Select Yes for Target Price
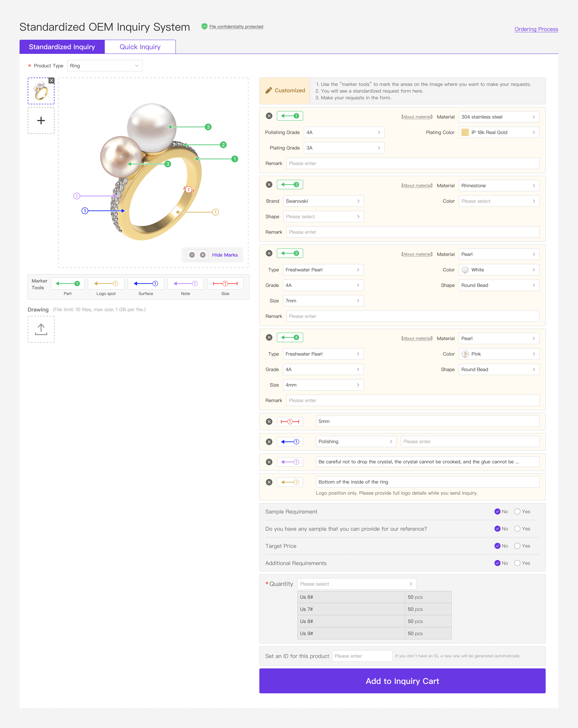 click(x=517, y=546)
